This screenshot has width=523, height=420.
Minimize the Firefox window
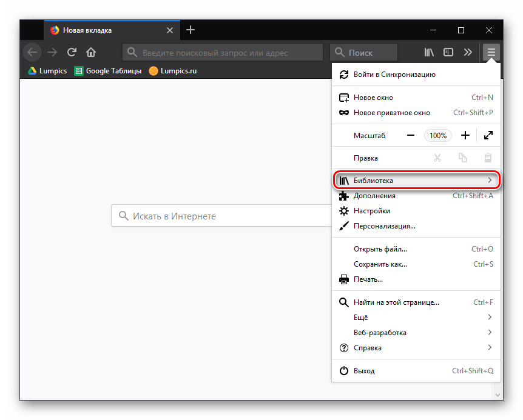(433, 30)
